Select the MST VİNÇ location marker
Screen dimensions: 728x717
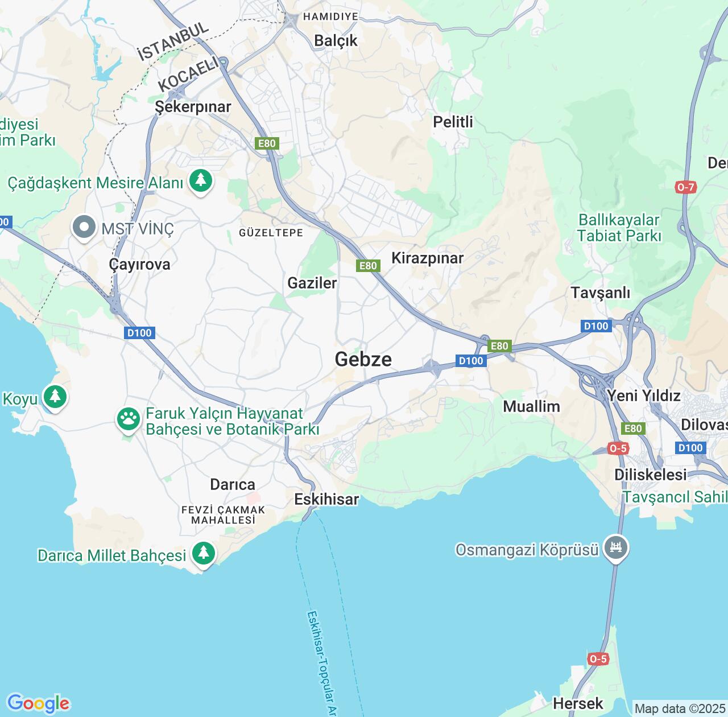pos(84,228)
